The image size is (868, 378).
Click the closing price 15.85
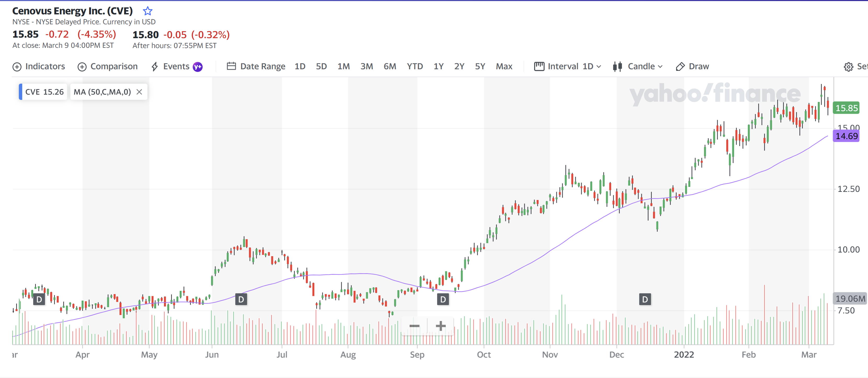pos(25,34)
